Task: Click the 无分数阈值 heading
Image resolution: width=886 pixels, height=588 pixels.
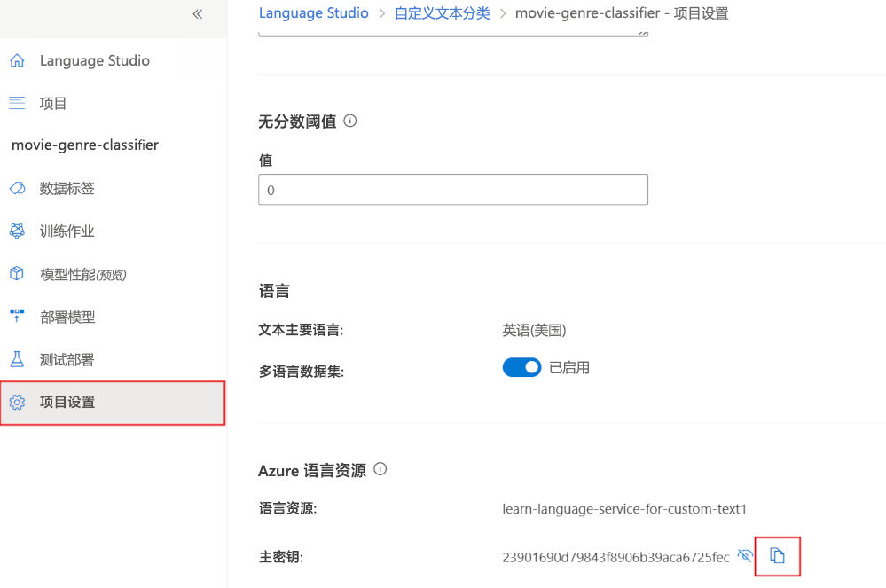Action: pos(297,122)
